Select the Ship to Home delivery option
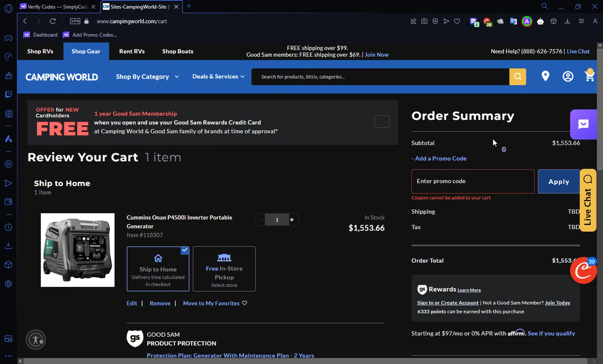 (158, 269)
